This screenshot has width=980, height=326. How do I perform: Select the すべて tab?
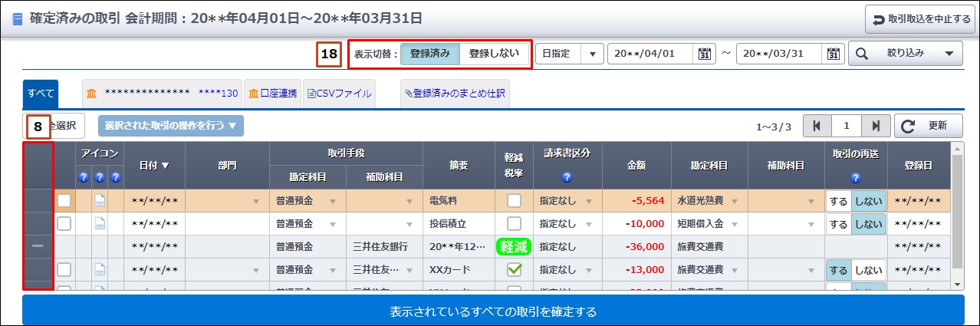[41, 94]
